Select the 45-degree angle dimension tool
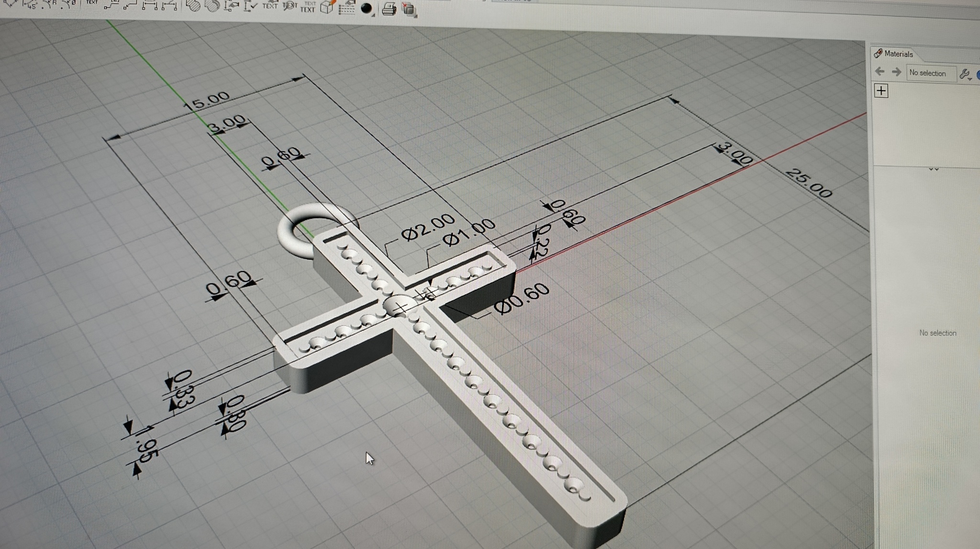980x549 pixels. [30, 6]
